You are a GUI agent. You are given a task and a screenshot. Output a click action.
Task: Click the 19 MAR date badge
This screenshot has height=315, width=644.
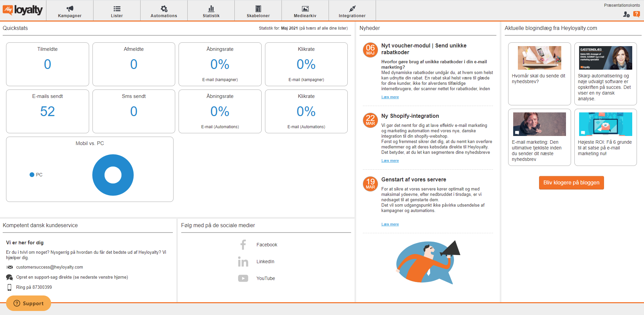[370, 184]
